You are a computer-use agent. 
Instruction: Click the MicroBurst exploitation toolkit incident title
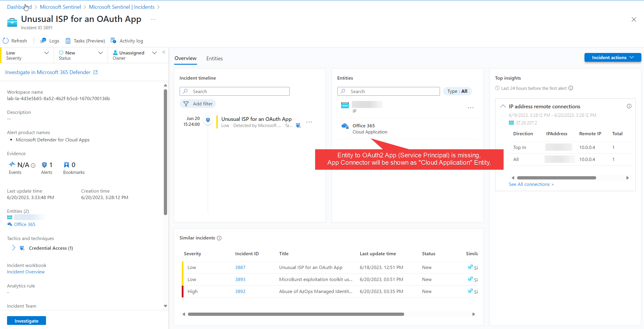[316, 279]
